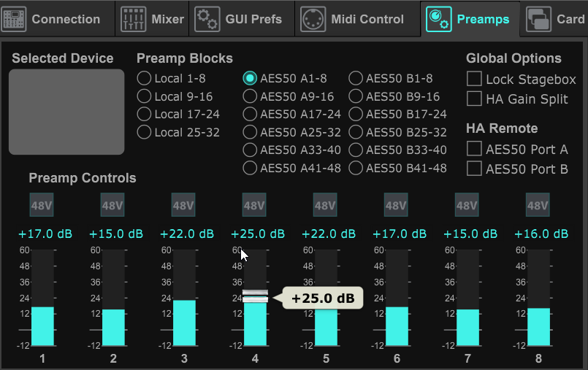Toggle 48V button for channel 8

tap(538, 206)
